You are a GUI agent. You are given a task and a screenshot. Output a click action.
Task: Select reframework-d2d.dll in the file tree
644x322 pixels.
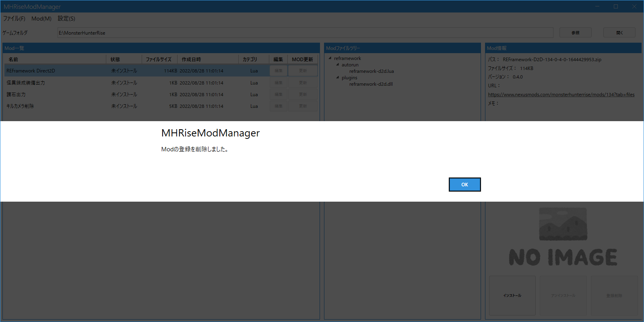click(371, 84)
